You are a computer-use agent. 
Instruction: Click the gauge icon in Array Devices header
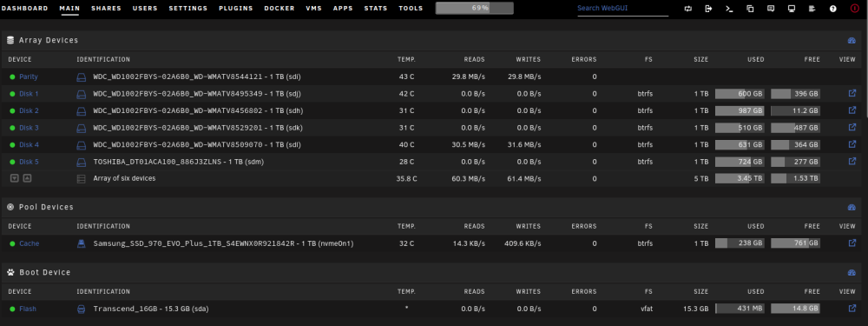pyautogui.click(x=852, y=41)
